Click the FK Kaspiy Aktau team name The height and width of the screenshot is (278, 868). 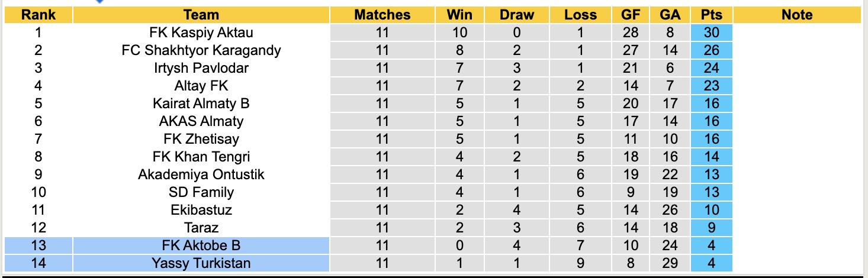tap(201, 33)
